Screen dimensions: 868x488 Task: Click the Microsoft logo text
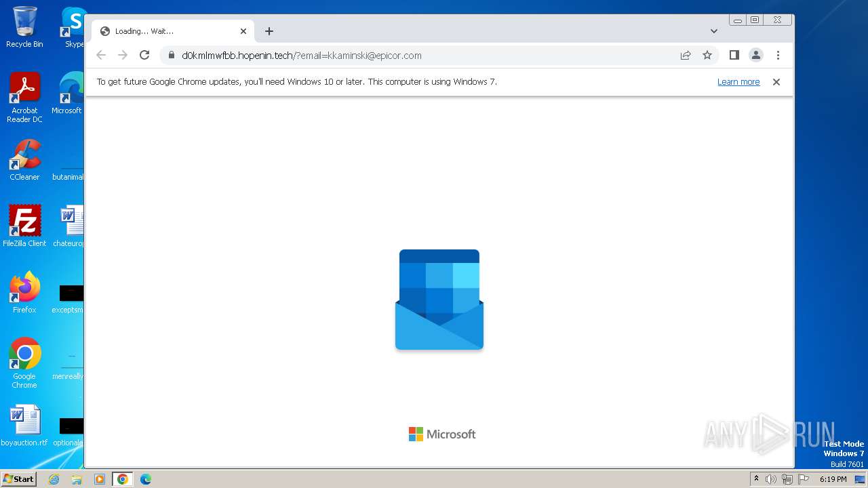(442, 434)
